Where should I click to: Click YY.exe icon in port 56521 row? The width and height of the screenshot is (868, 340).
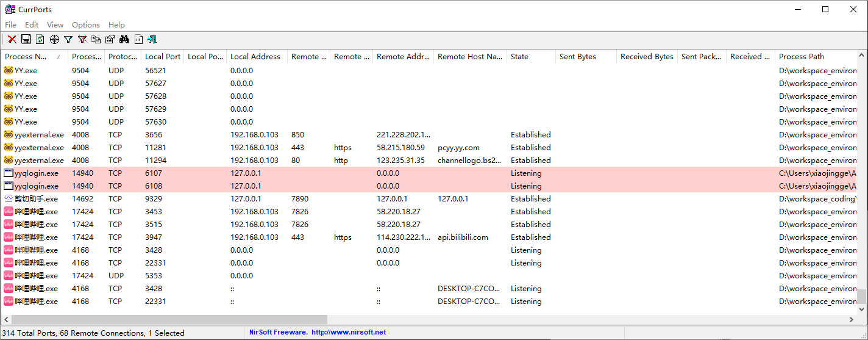pos(9,70)
